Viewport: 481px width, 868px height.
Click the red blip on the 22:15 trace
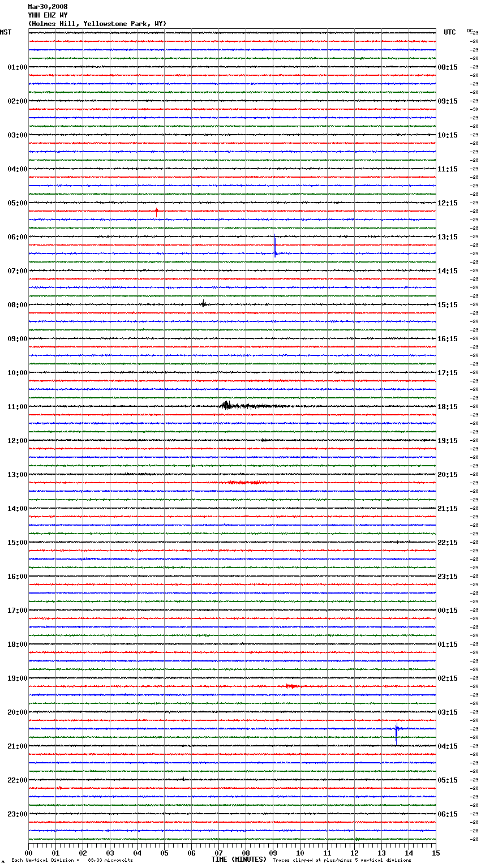pos(59,788)
